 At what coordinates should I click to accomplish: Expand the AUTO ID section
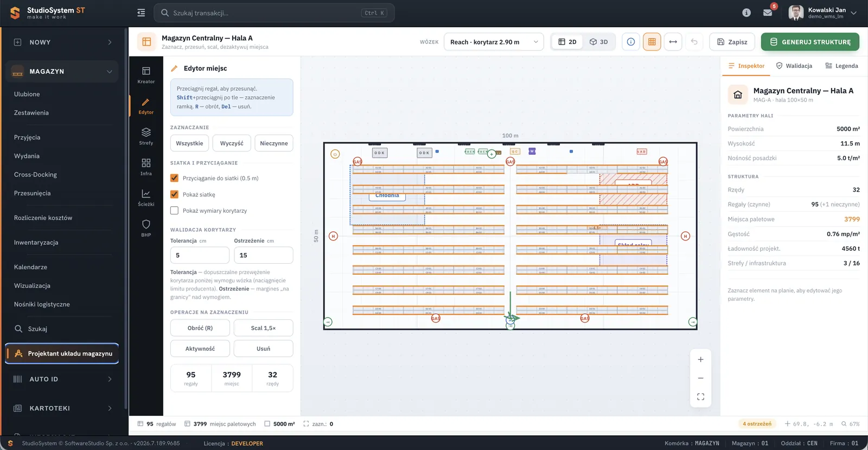click(62, 379)
